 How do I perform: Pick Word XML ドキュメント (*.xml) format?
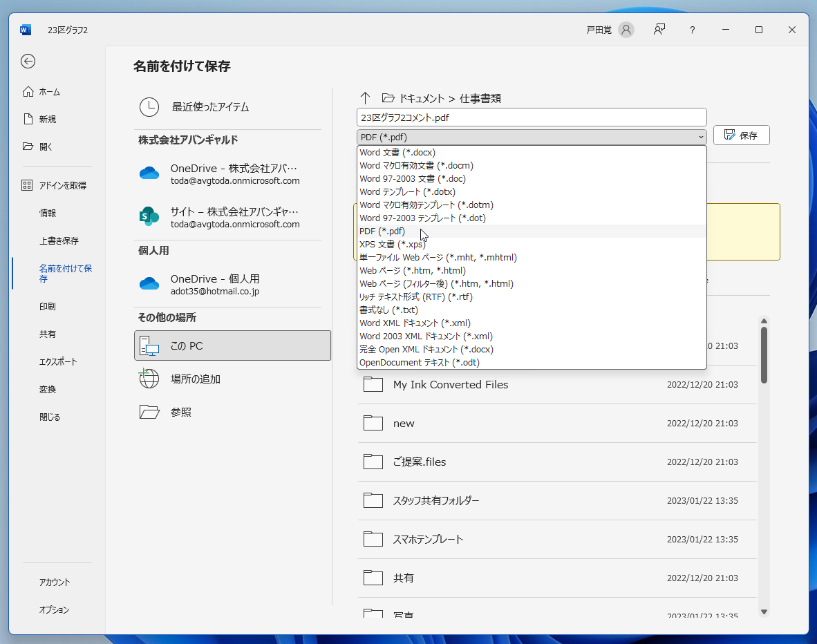[x=532, y=323]
